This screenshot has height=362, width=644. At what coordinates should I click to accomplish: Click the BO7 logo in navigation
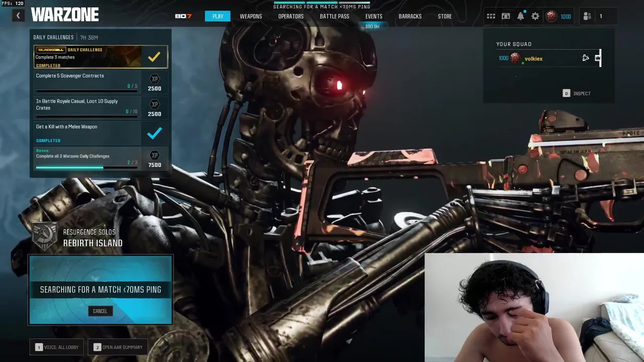tap(183, 16)
